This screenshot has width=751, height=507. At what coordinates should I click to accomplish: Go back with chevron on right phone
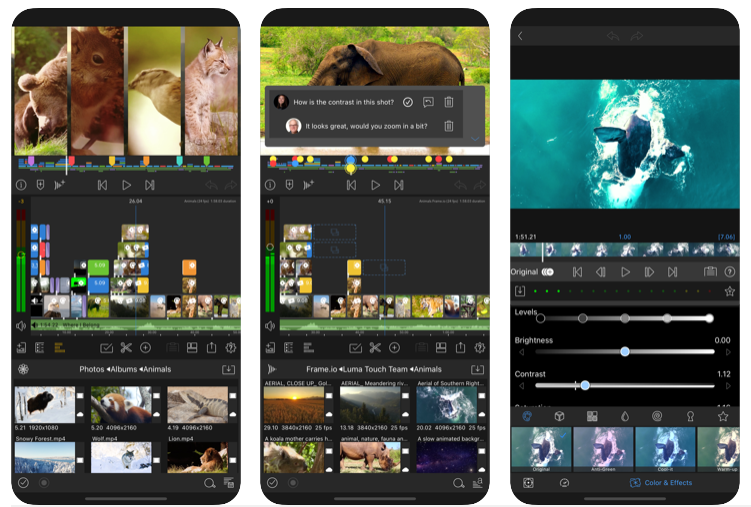pos(521,36)
